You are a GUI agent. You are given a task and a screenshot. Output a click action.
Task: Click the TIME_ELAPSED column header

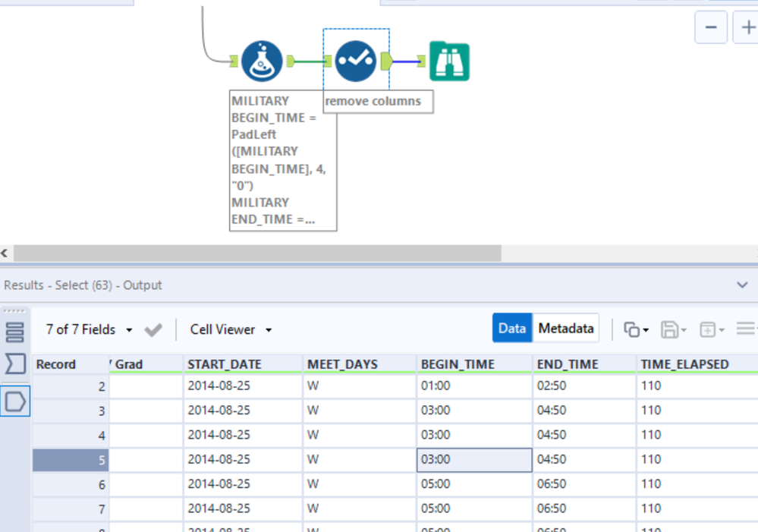point(684,364)
